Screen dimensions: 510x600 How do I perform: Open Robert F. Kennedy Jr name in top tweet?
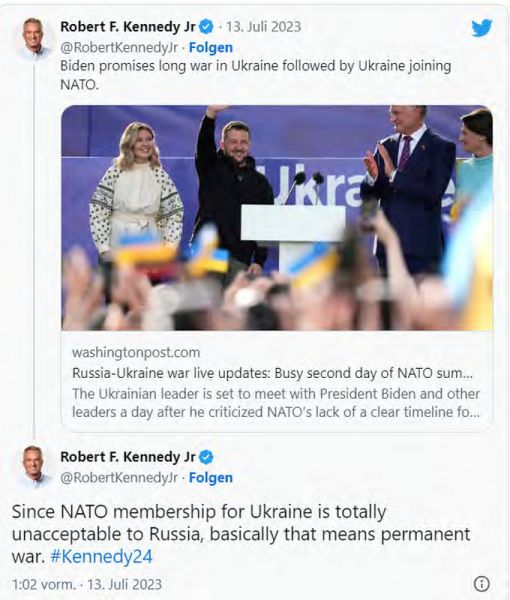click(x=128, y=27)
